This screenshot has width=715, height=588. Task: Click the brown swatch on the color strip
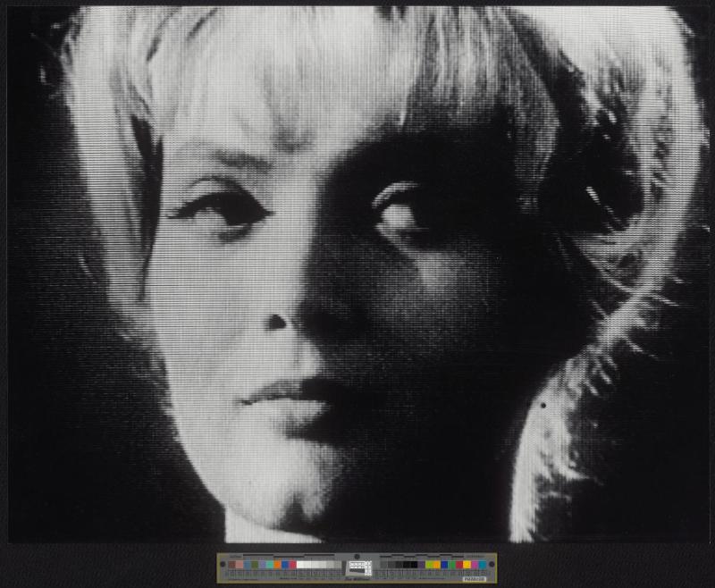click(231, 565)
